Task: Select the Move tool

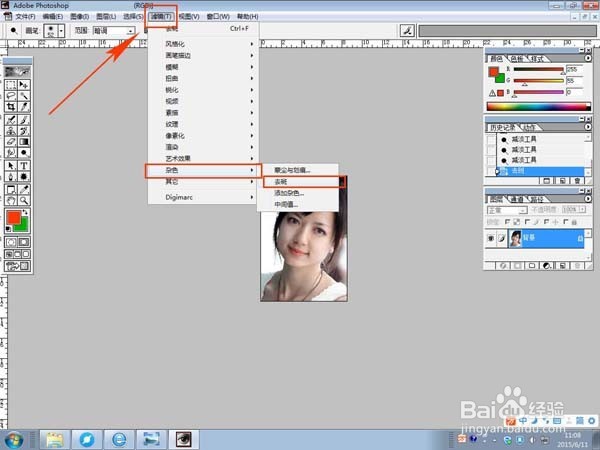Action: 24,85
